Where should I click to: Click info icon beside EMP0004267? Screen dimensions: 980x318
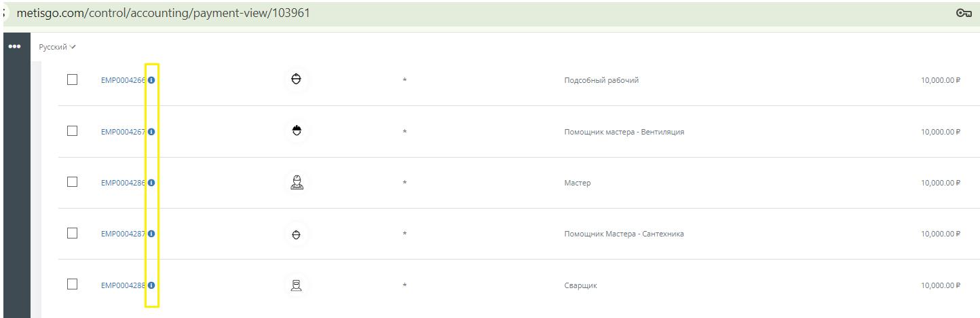click(151, 132)
